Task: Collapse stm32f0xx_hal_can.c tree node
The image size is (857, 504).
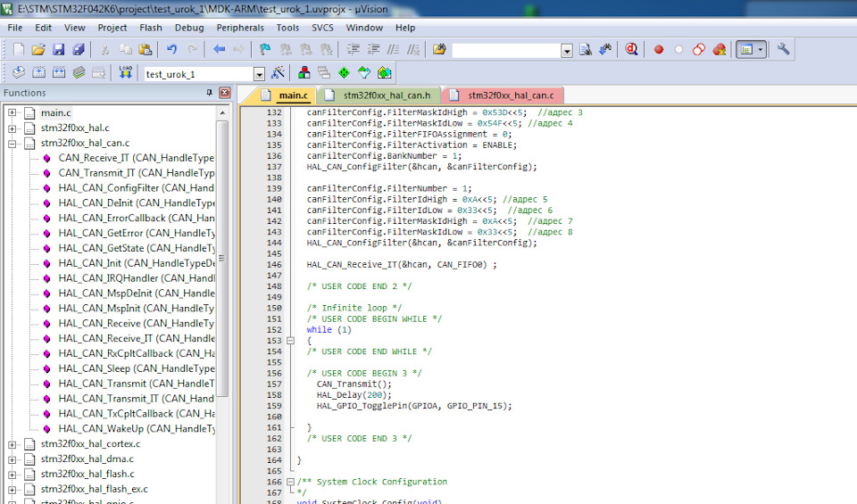Action: pos(12,143)
